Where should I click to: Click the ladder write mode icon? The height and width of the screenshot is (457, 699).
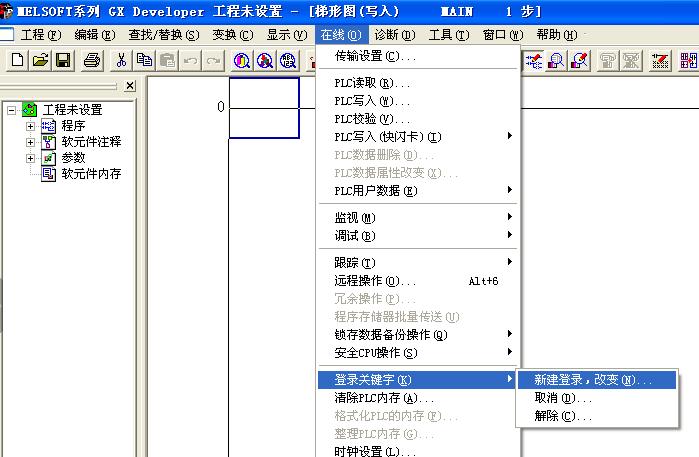[x=535, y=61]
